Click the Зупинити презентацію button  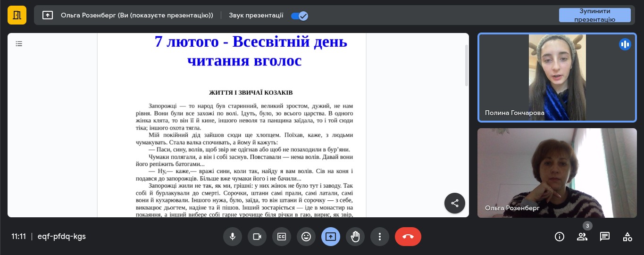[x=594, y=15]
